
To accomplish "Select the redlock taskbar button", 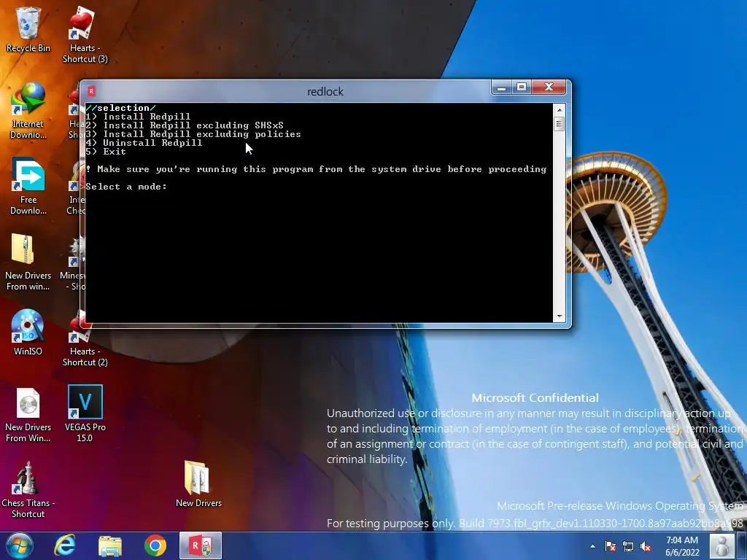I will 201,545.
